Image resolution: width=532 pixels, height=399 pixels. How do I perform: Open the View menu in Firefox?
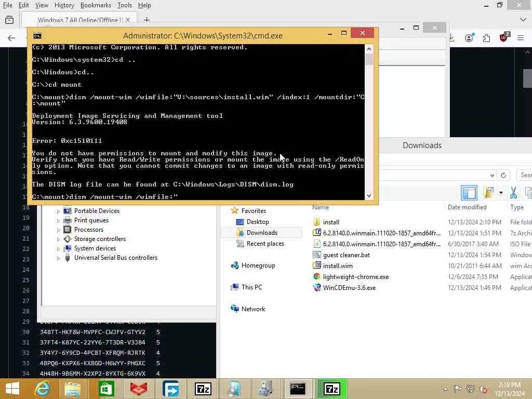pos(42,5)
